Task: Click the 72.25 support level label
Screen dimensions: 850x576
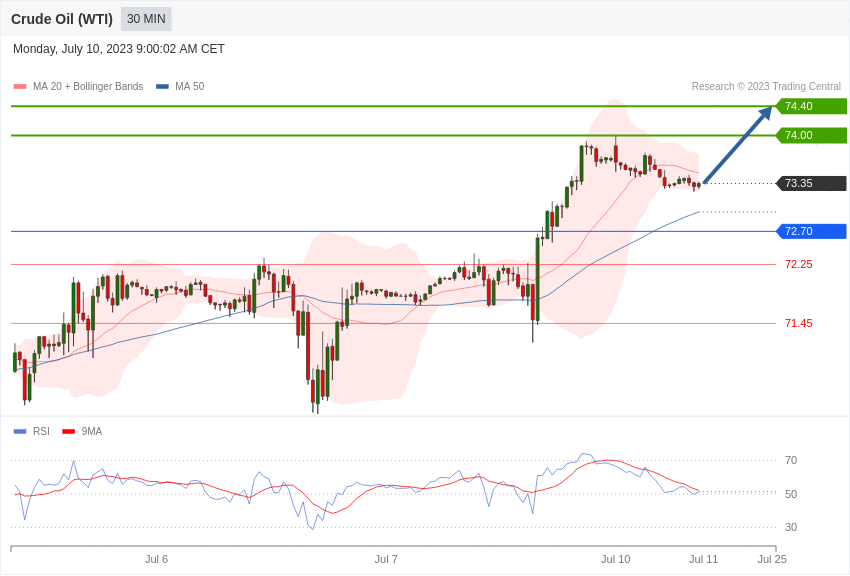Action: 799,264
